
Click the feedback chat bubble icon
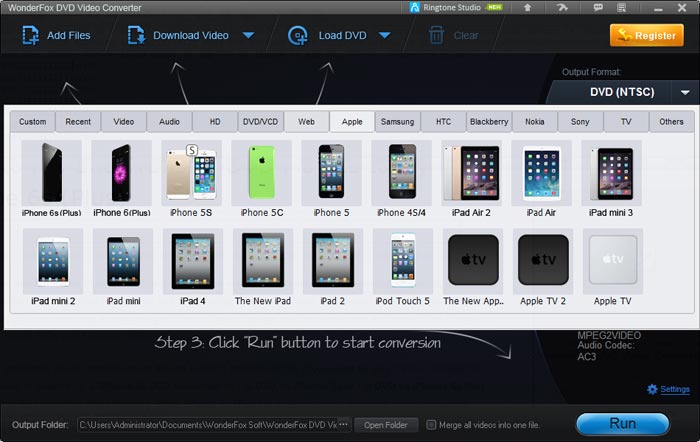(598, 8)
